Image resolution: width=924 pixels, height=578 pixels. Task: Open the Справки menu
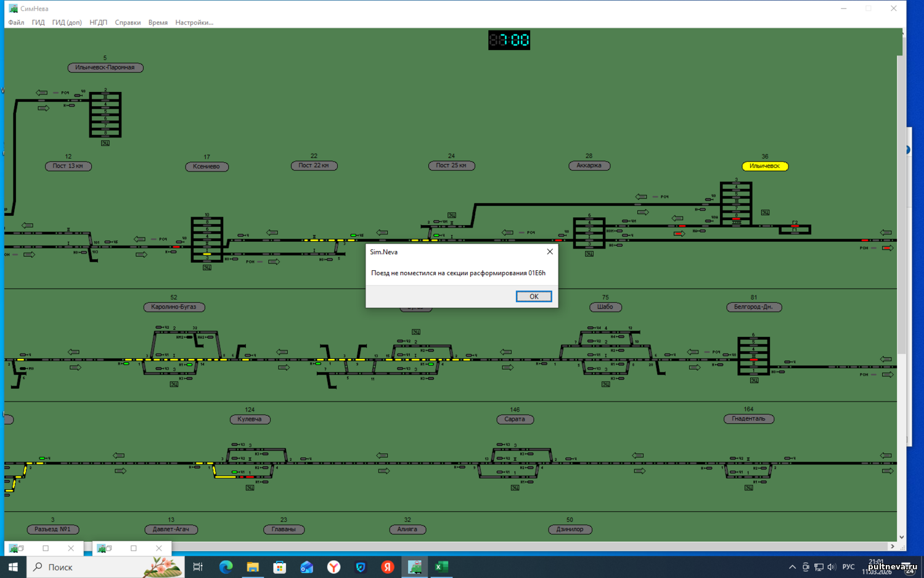pyautogui.click(x=128, y=22)
